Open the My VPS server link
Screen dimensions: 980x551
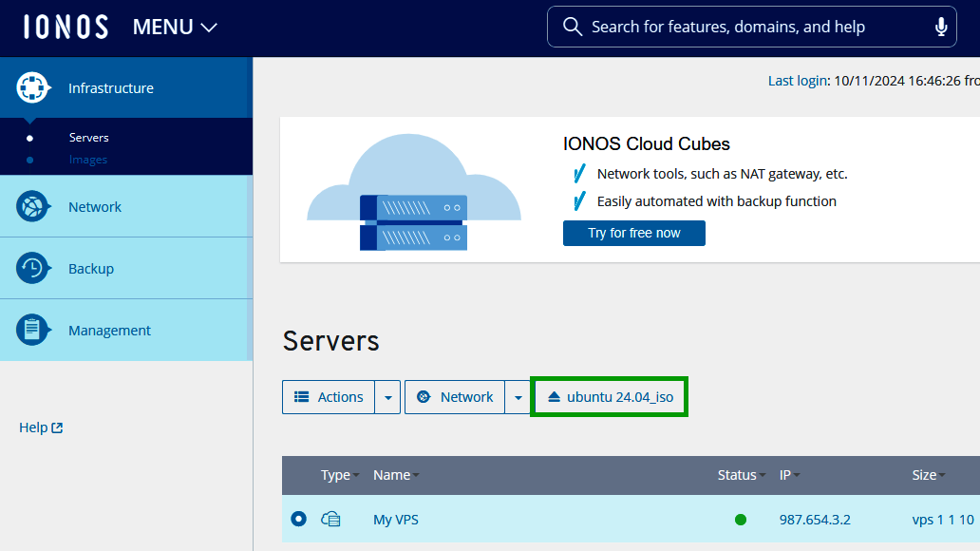395,520
